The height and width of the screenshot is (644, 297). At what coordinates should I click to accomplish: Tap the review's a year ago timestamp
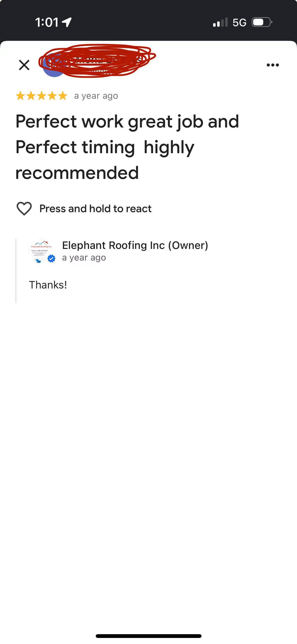click(x=96, y=96)
